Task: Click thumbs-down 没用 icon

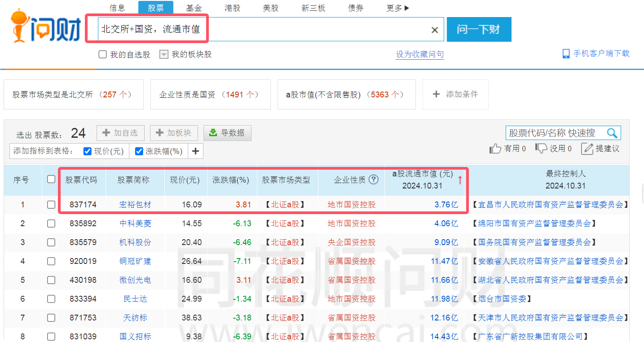Action: click(541, 149)
